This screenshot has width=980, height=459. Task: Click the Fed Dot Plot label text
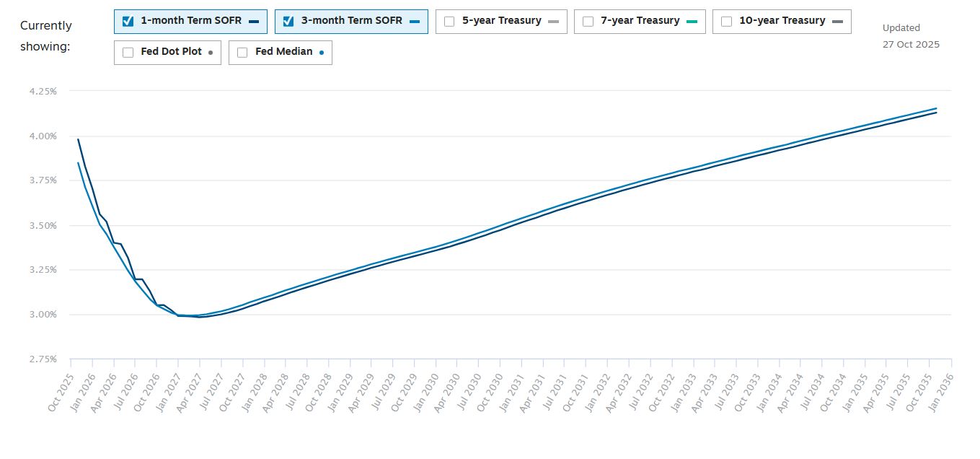point(171,52)
